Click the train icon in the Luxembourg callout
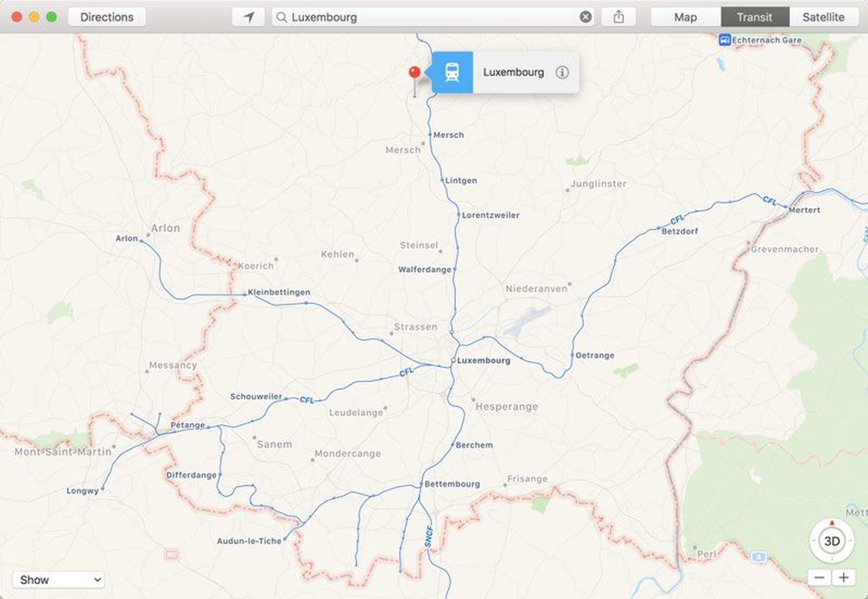This screenshot has height=599, width=868. (452, 72)
